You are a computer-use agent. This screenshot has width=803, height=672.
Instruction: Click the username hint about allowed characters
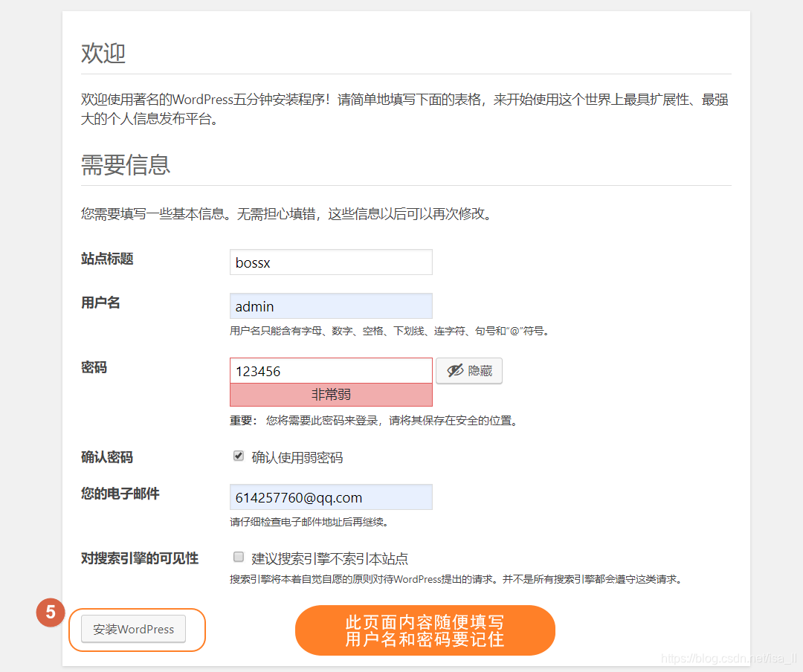(390, 331)
